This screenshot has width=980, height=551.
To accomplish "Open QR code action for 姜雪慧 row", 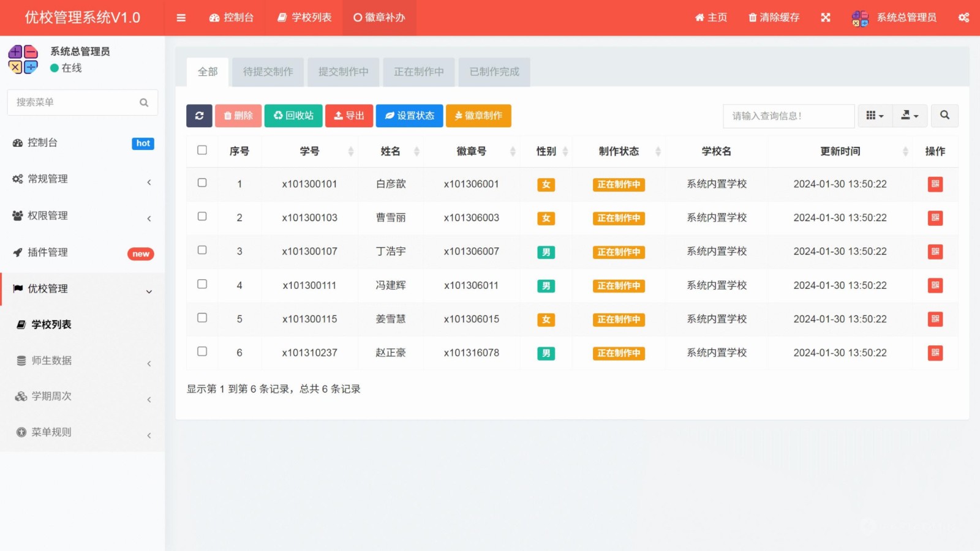I will pyautogui.click(x=935, y=319).
